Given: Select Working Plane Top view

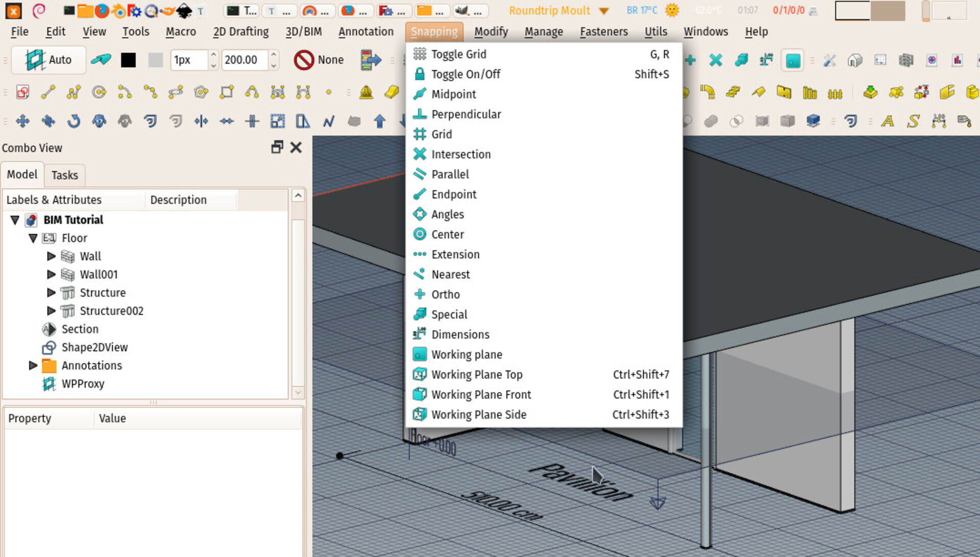Looking at the screenshot, I should point(477,374).
